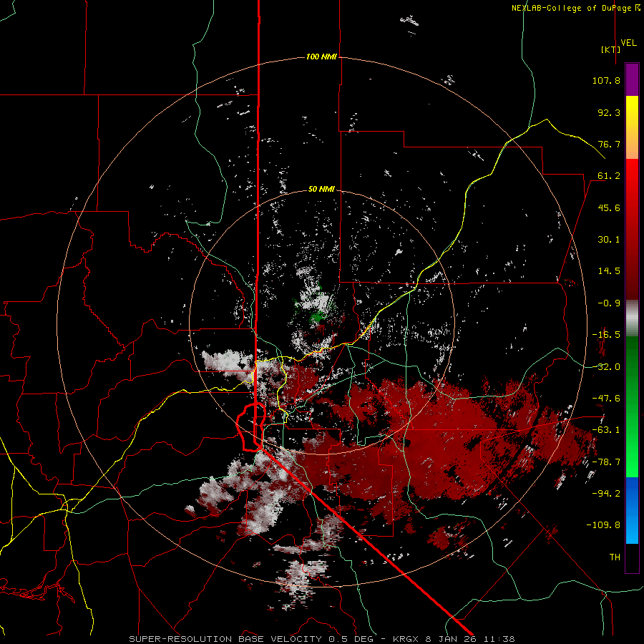Select the -109.8 legend value
Image resolution: width=644 pixels, height=644 pixels.
coord(603,525)
